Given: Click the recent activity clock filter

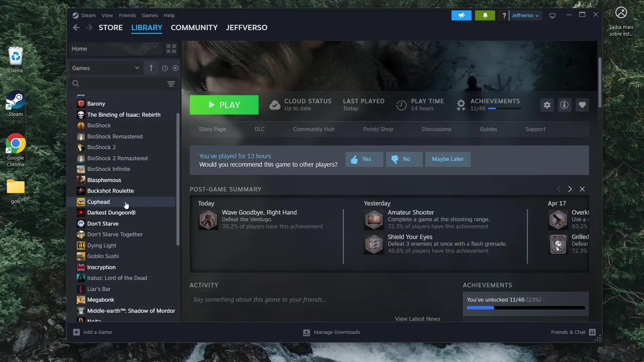Looking at the screenshot, I should click(x=165, y=68).
